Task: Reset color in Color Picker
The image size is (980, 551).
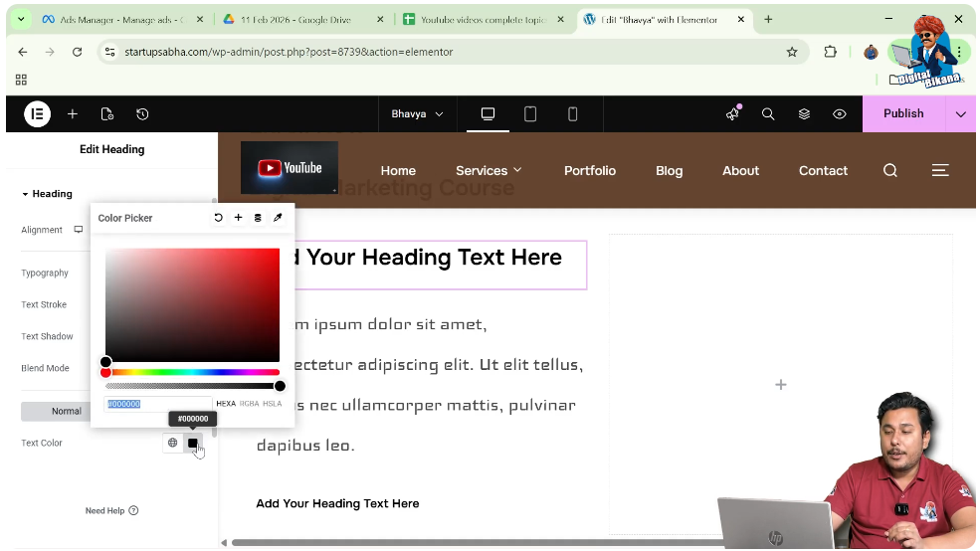Action: tap(218, 218)
